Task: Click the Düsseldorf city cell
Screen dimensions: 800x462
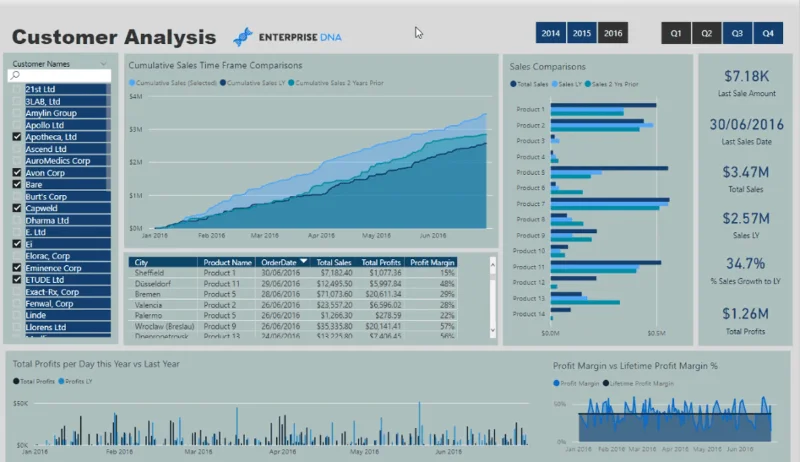Action: 153,284
